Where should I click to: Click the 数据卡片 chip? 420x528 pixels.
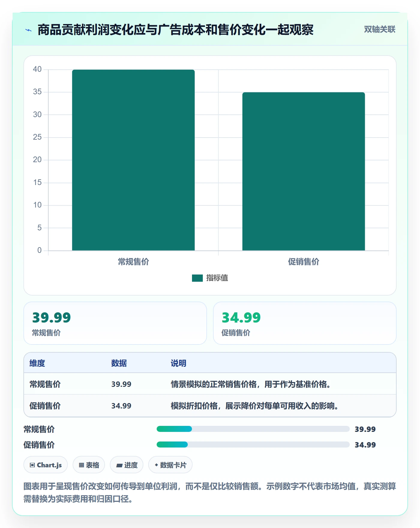tap(170, 465)
